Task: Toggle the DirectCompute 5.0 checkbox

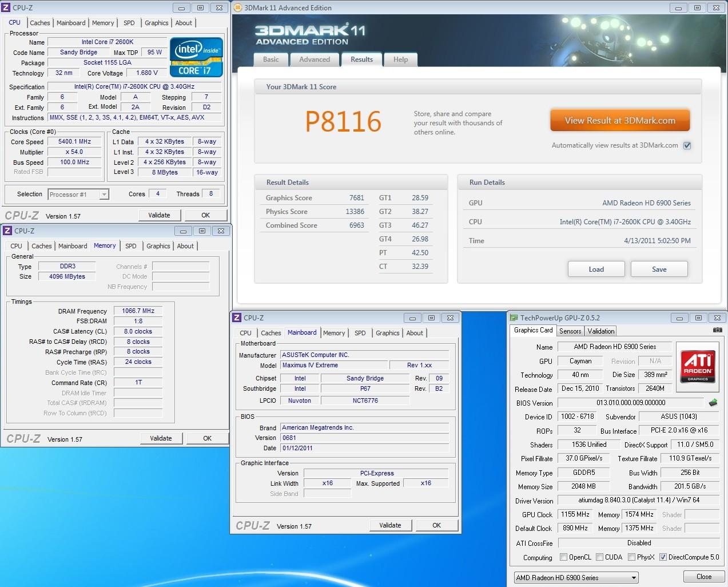Action: click(x=663, y=557)
